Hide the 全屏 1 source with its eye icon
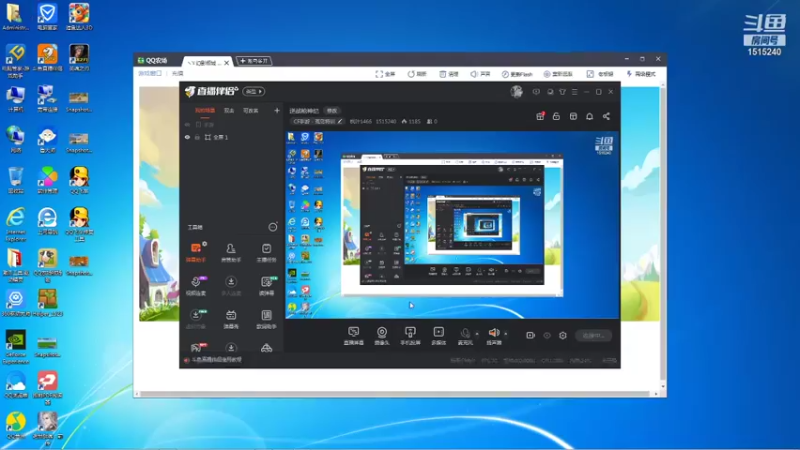 (x=187, y=137)
